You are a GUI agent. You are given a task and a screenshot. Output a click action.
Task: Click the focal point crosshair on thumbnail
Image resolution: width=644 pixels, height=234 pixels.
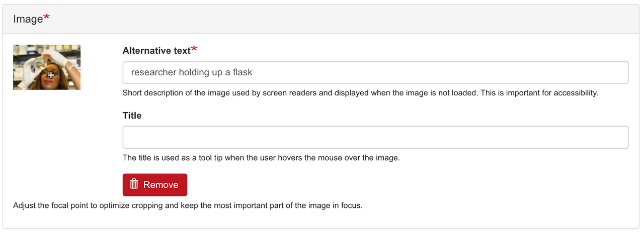[50, 75]
